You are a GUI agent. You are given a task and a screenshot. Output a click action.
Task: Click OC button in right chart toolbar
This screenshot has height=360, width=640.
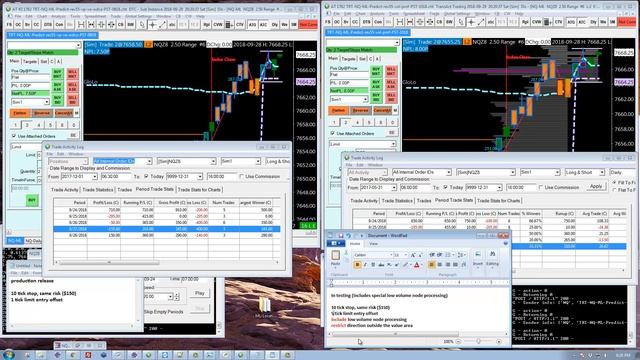coord(337,22)
